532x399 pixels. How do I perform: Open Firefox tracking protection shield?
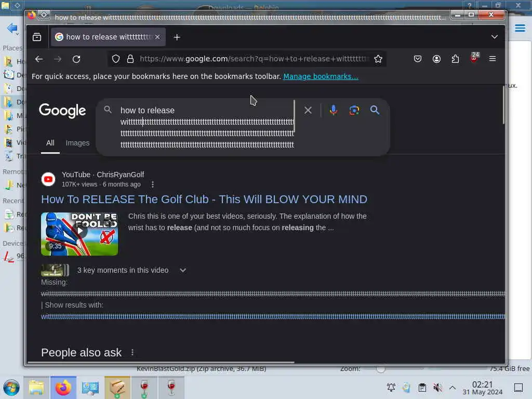tap(116, 59)
